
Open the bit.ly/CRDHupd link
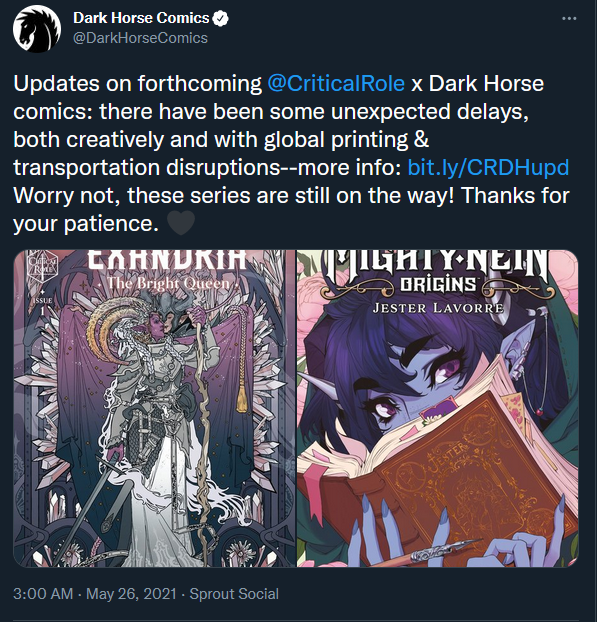(x=488, y=167)
